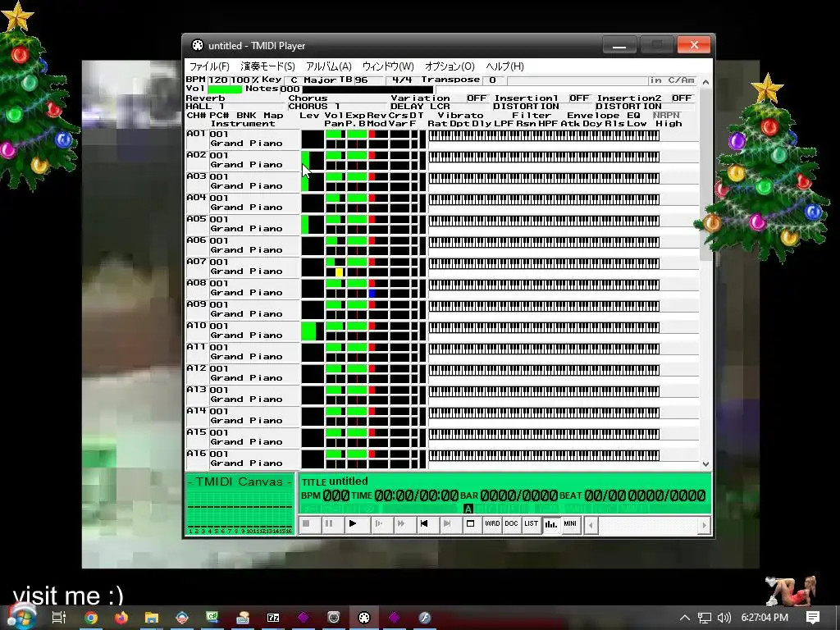Launch Firefox from taskbar
The image size is (840, 630).
pyautogui.click(x=121, y=618)
